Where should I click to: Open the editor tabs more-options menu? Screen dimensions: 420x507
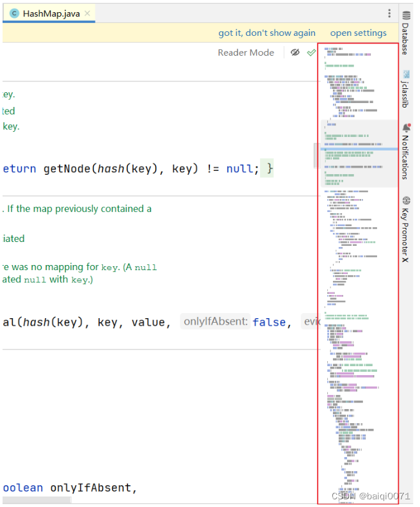tap(389, 13)
